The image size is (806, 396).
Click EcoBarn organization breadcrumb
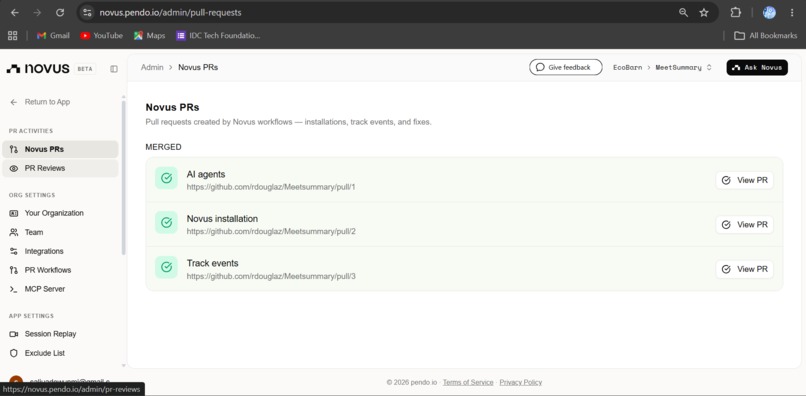[627, 67]
